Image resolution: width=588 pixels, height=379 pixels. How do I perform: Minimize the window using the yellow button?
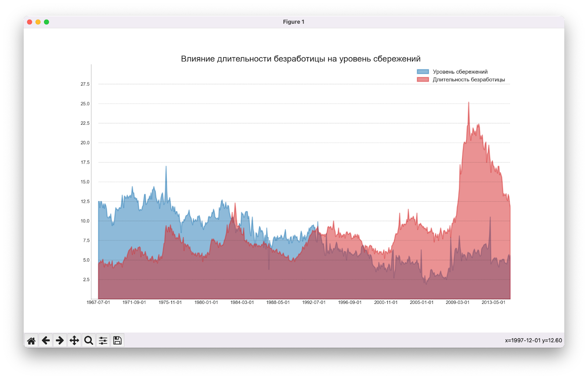click(x=38, y=22)
